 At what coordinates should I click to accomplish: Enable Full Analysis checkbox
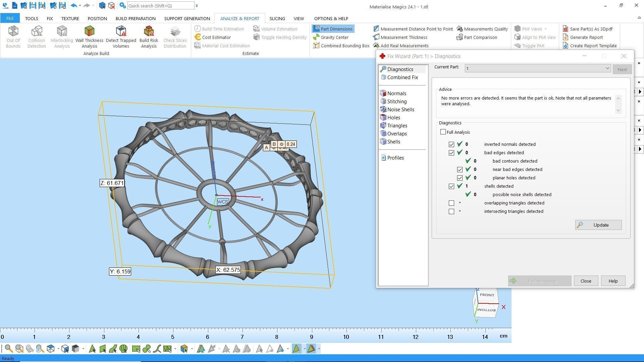point(443,132)
